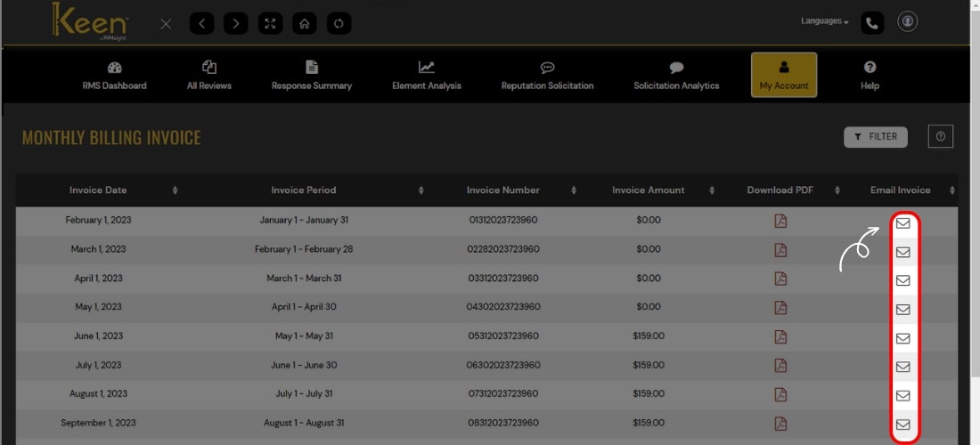The height and width of the screenshot is (445, 980).
Task: Go back with left arrow button
Action: pos(201,24)
